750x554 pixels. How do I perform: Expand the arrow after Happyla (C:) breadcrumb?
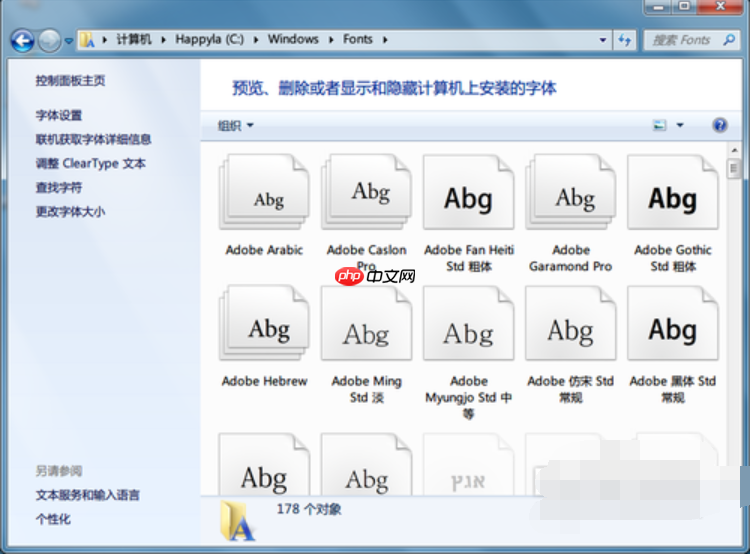[256, 40]
